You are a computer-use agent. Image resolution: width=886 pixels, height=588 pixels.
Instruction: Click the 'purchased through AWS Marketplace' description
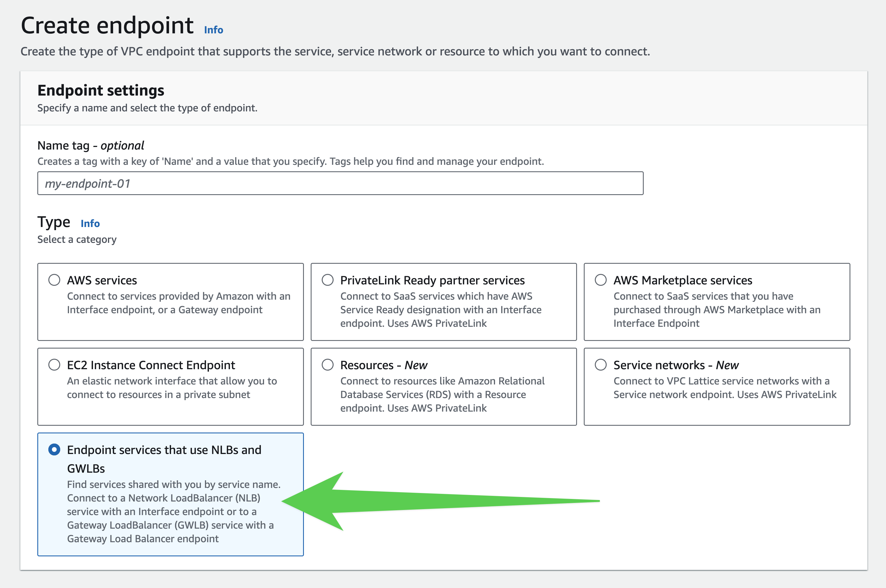[x=717, y=310]
